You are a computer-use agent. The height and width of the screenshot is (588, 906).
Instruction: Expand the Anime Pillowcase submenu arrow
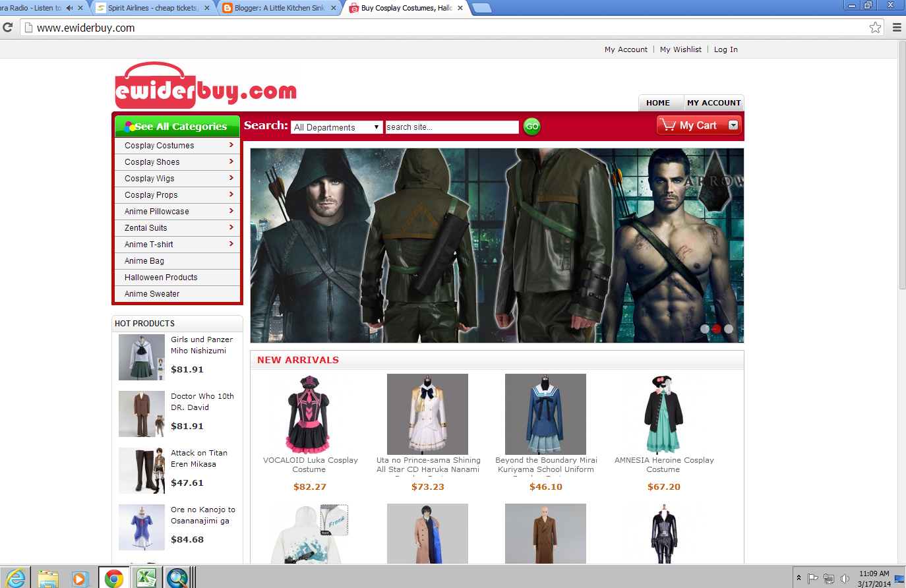[x=231, y=211]
